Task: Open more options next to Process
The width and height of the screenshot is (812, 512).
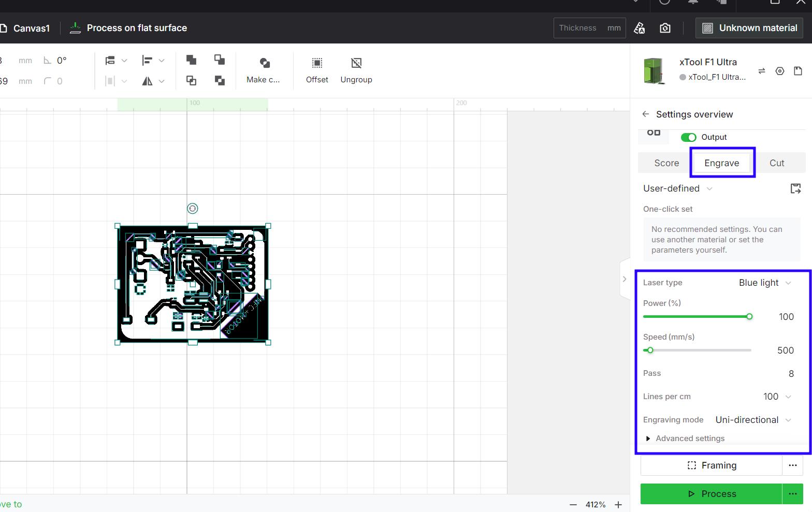Action: click(793, 494)
